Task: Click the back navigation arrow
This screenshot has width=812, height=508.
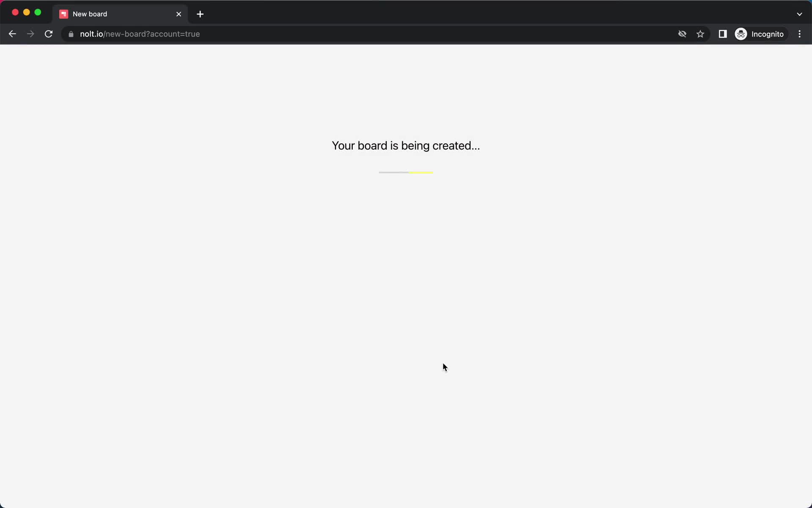Action: pos(12,34)
